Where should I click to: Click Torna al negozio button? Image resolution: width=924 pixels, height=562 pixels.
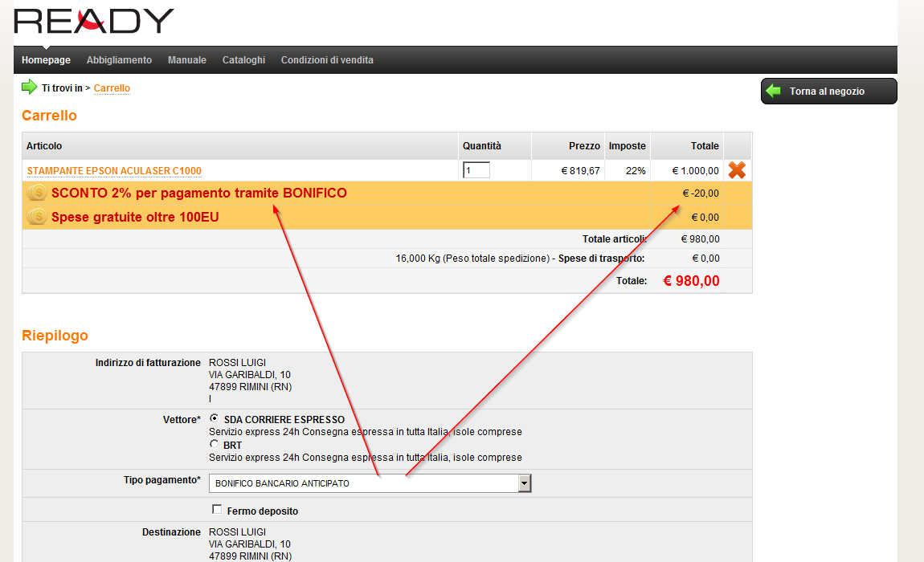(x=828, y=92)
